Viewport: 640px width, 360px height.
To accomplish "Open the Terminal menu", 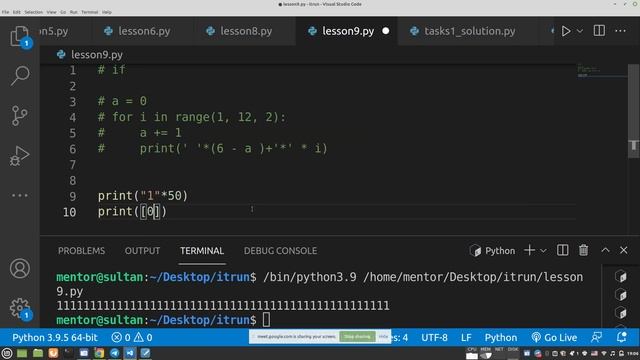I will (89, 12).
